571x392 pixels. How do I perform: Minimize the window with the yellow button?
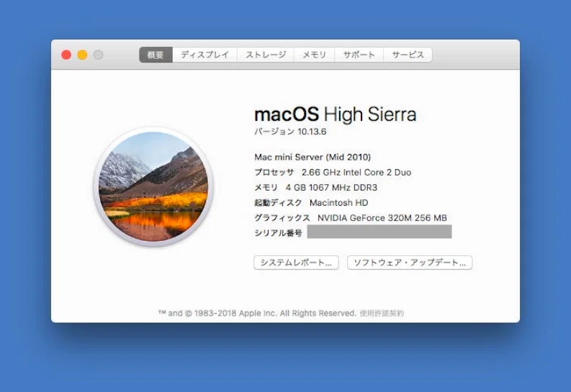click(x=82, y=55)
